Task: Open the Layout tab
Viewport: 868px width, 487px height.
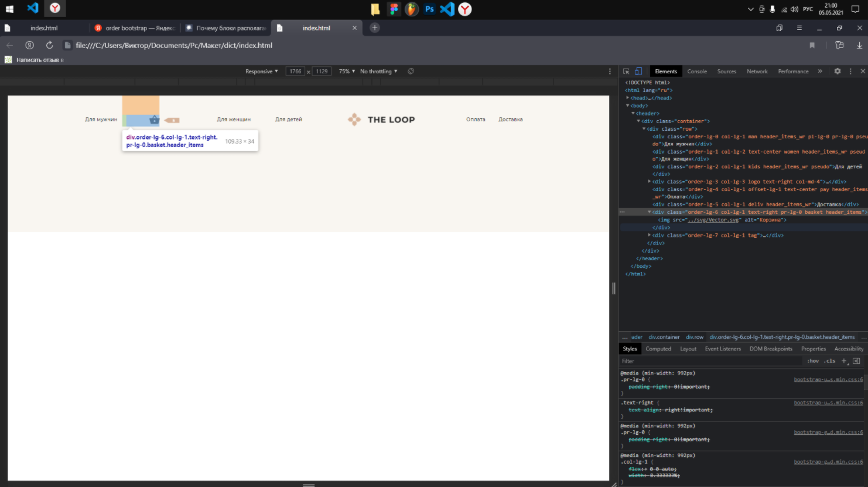Action: pos(688,349)
